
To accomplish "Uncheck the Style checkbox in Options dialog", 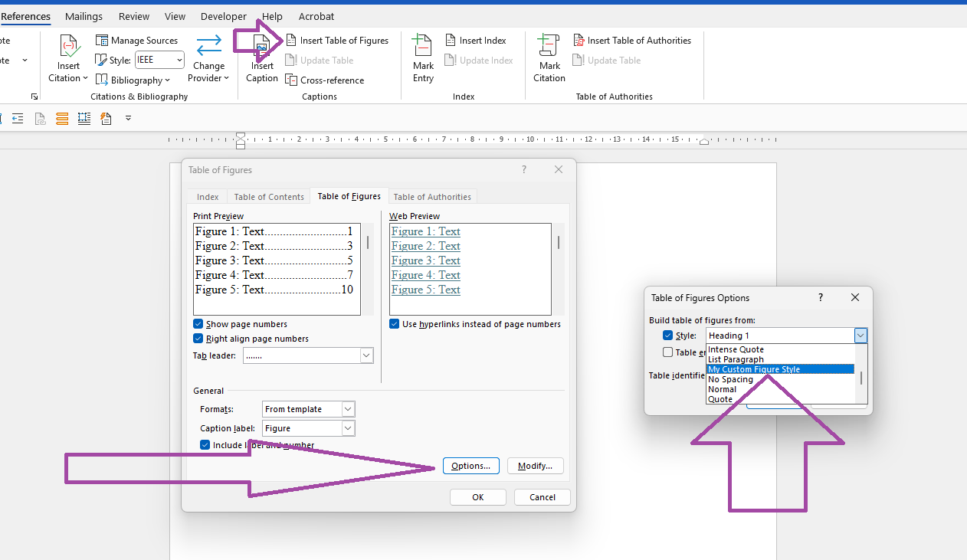I will [x=667, y=336].
